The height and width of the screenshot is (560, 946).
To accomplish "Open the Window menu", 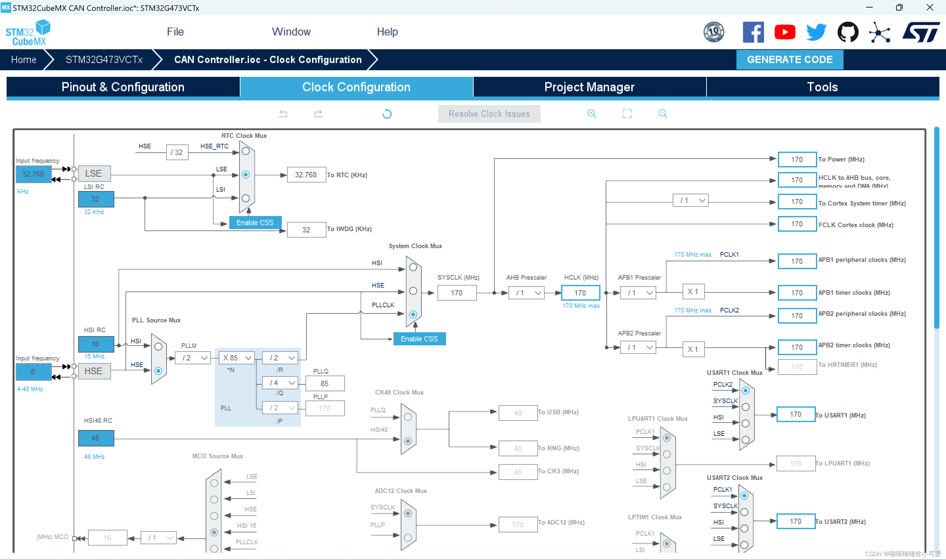I will [x=291, y=32].
